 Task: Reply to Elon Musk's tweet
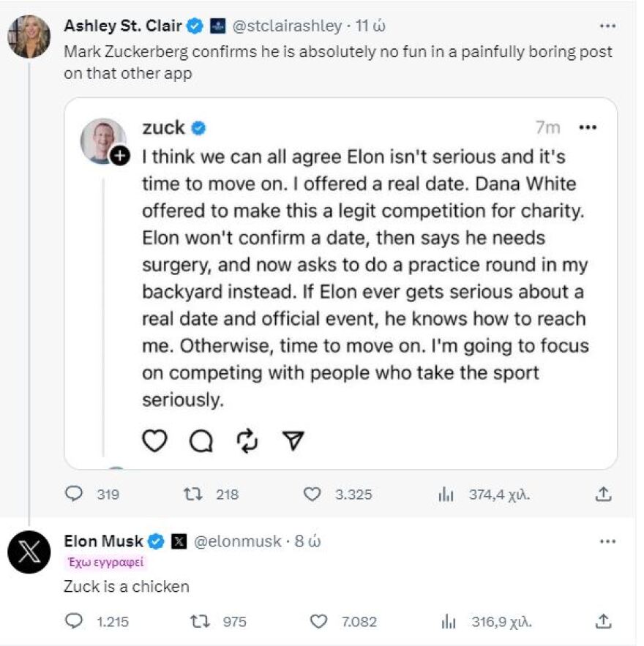click(75, 622)
